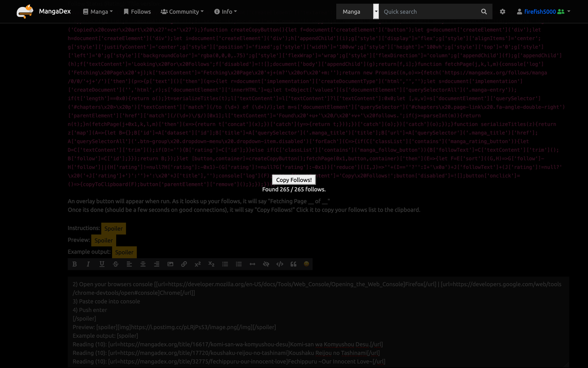This screenshot has height=368, width=588.
Task: Open the search type Manga dropdown
Action: [x=357, y=11]
